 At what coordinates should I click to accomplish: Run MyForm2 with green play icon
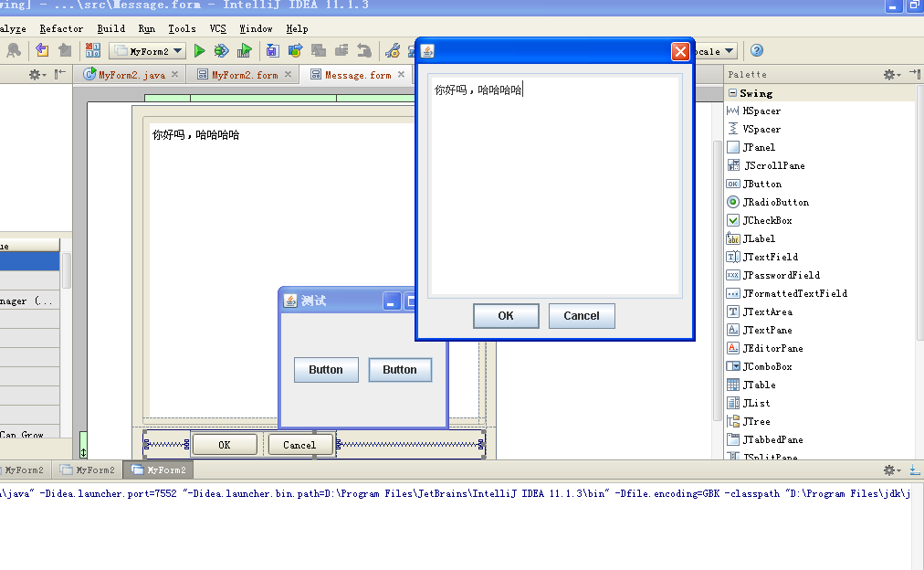[199, 51]
